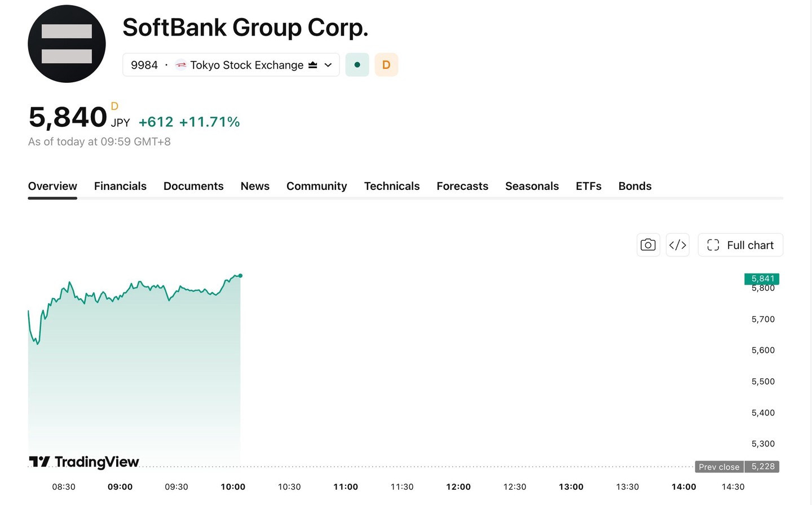Click the Tokyo Stock Exchange flag icon
This screenshot has height=505, width=812.
tap(180, 65)
